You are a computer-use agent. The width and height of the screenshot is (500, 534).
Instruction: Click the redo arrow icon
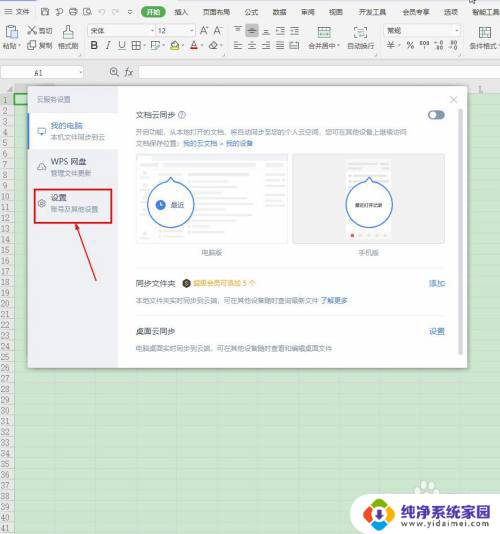115,12
